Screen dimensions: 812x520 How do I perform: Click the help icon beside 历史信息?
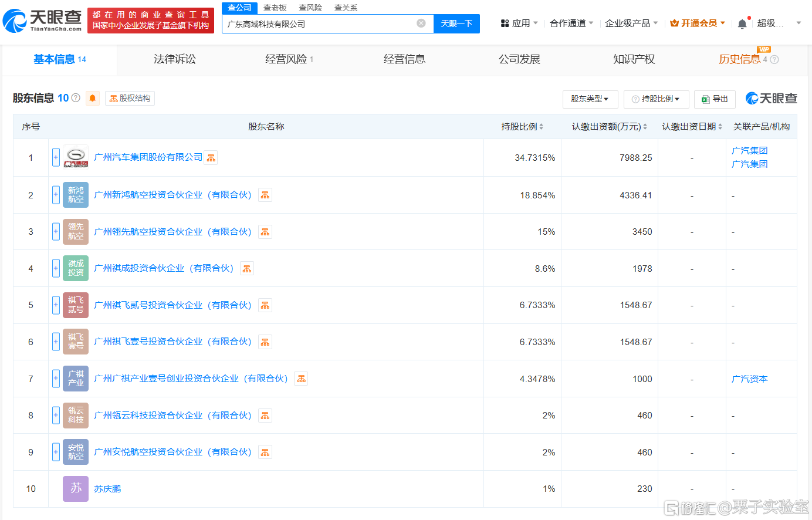tap(774, 59)
